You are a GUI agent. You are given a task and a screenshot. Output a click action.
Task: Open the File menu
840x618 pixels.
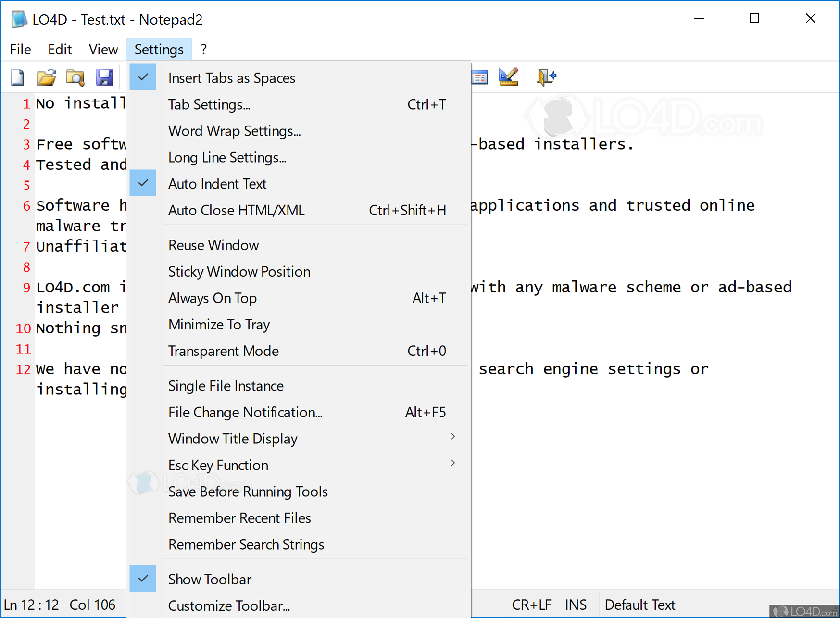coord(21,49)
